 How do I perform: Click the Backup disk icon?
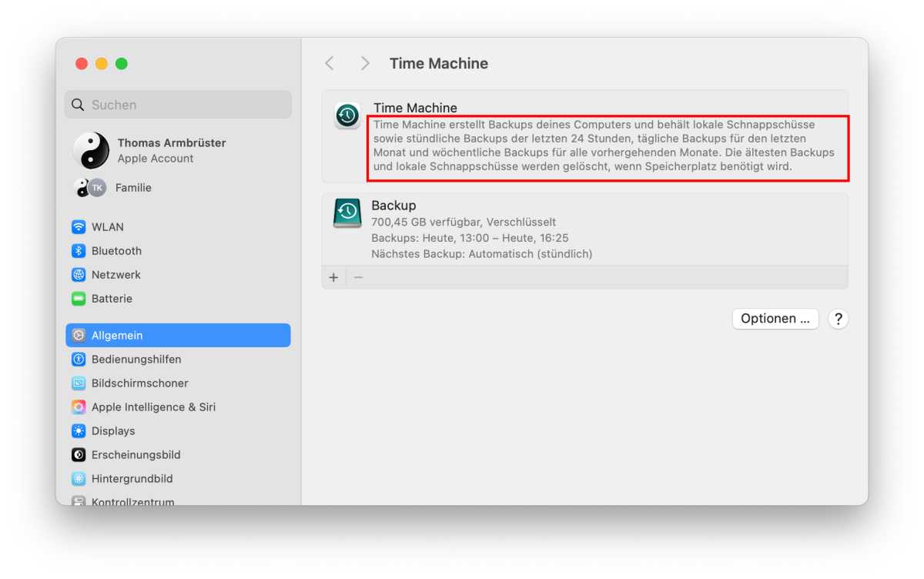click(x=347, y=213)
